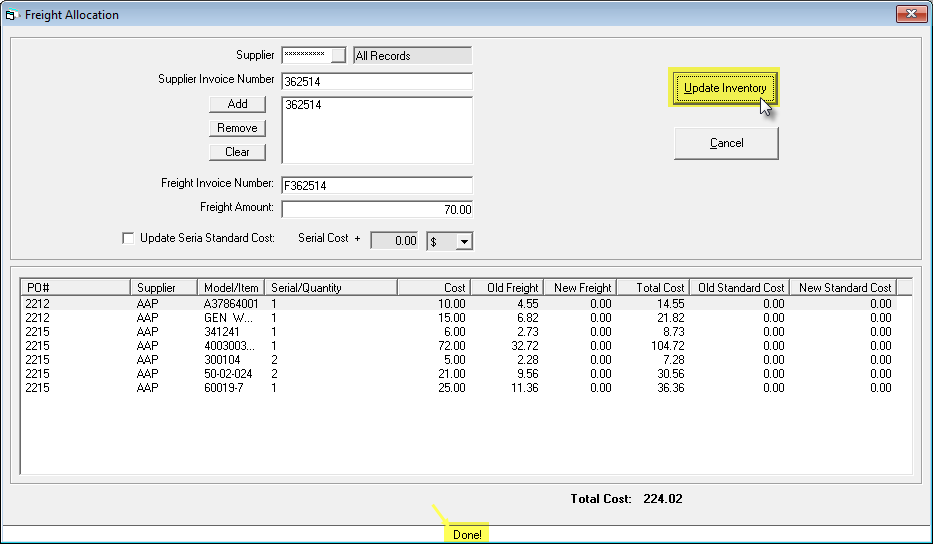
Task: Select the row with model 341241
Action: click(458, 332)
